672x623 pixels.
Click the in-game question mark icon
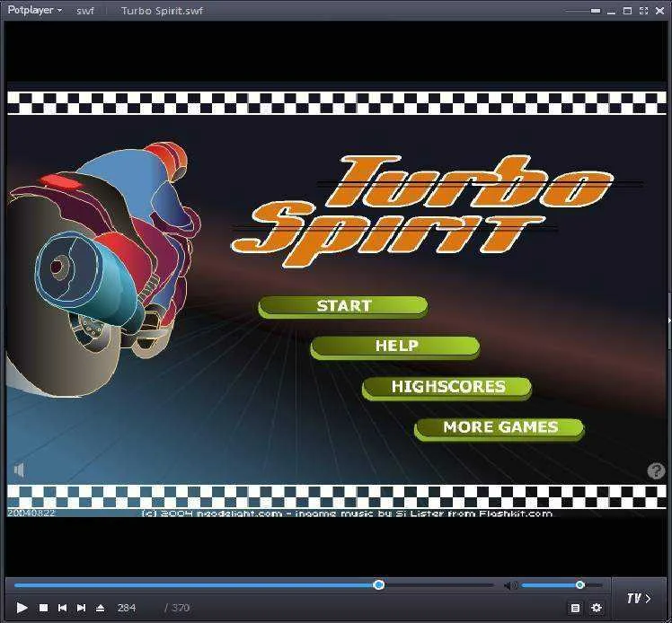(655, 470)
